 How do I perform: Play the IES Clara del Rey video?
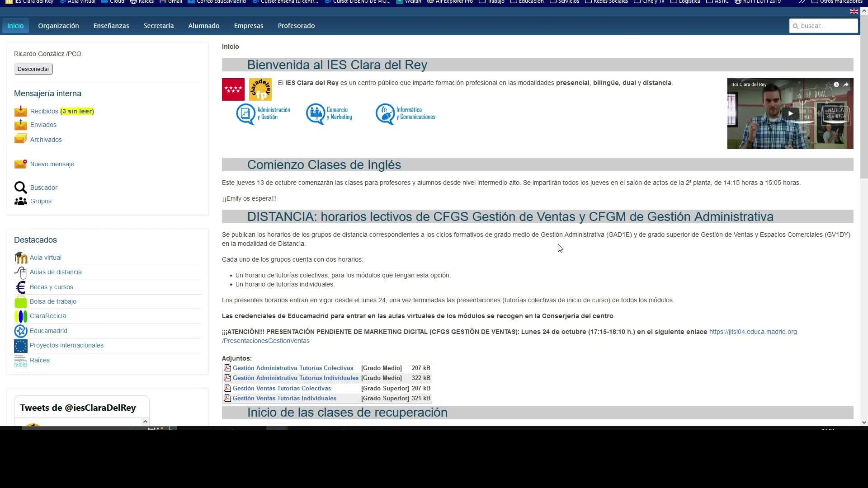[790, 113]
